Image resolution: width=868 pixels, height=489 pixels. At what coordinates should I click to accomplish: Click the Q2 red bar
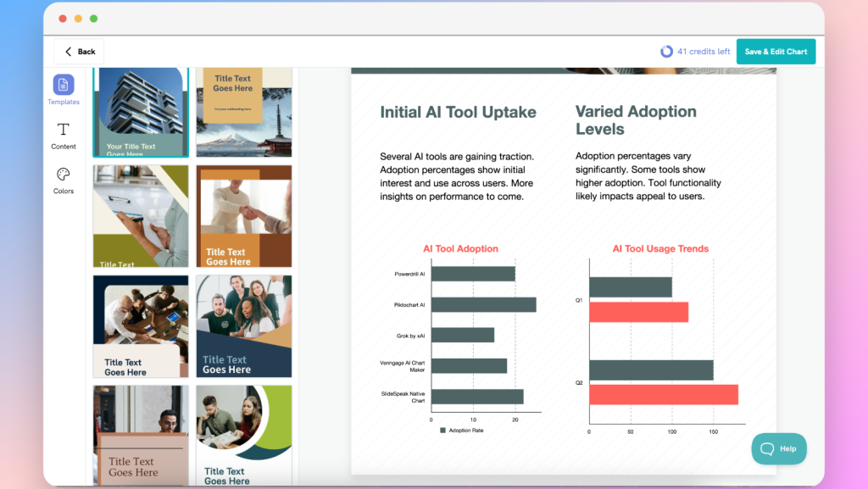pyautogui.click(x=664, y=394)
